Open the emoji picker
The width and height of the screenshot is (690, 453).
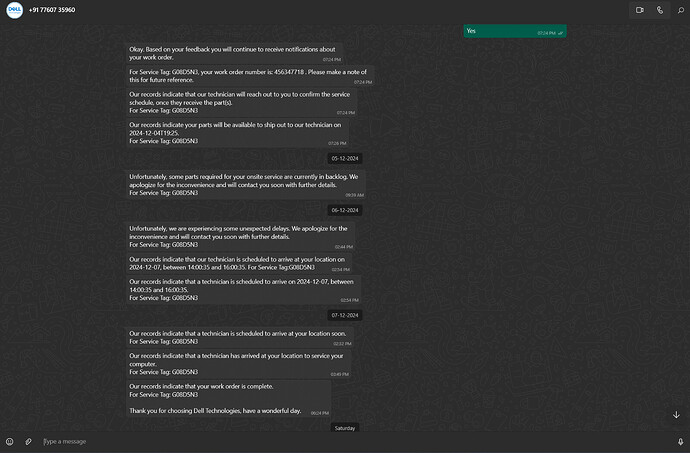point(10,441)
